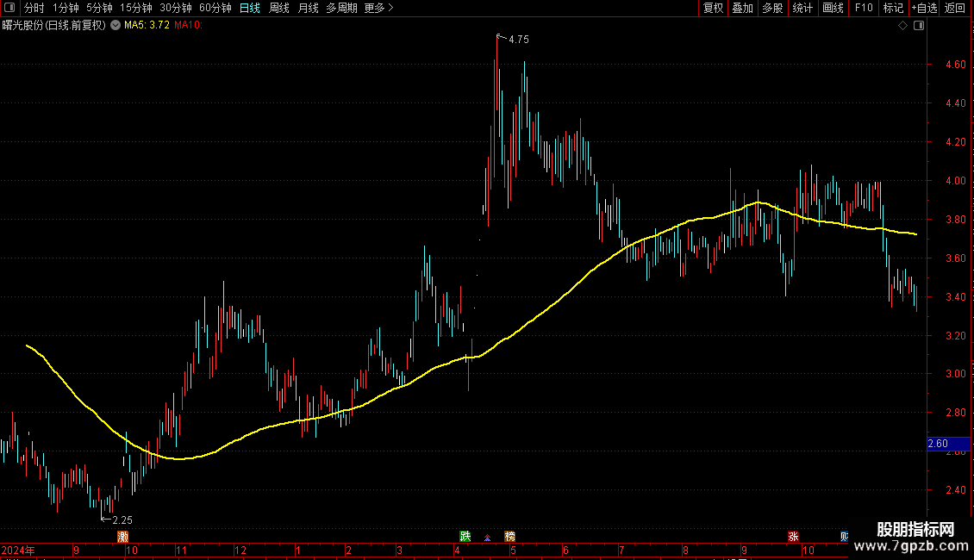Click the 4.75 high price label

pos(519,40)
